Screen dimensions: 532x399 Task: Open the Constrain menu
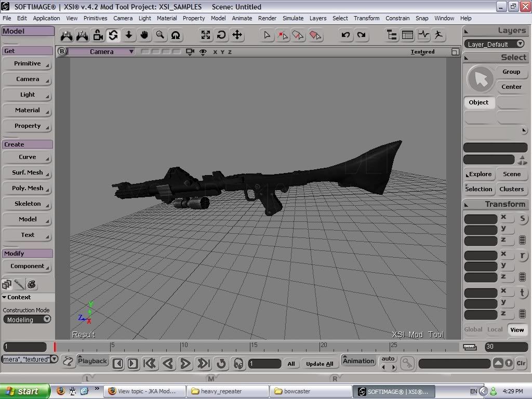point(397,18)
